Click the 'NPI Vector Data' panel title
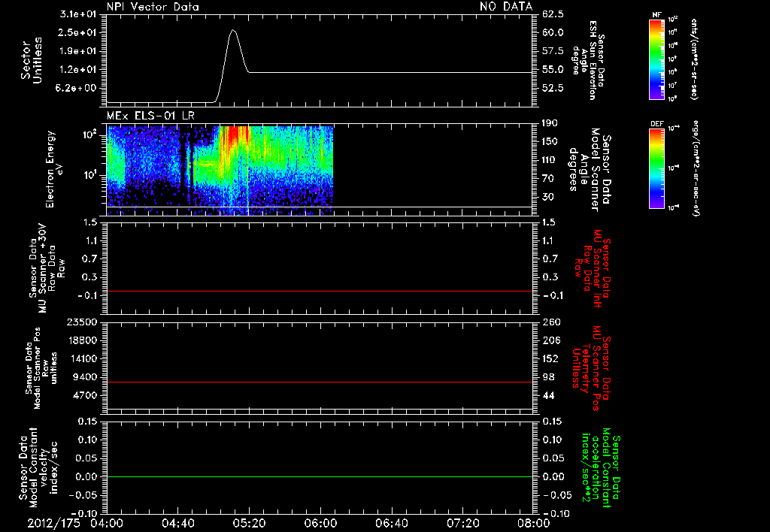This screenshot has height=532, width=770. click(x=153, y=7)
